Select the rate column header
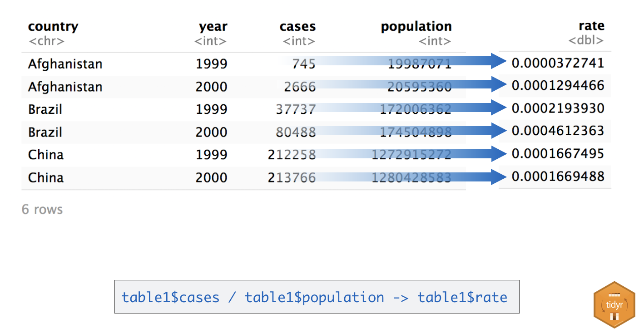 pos(591,26)
